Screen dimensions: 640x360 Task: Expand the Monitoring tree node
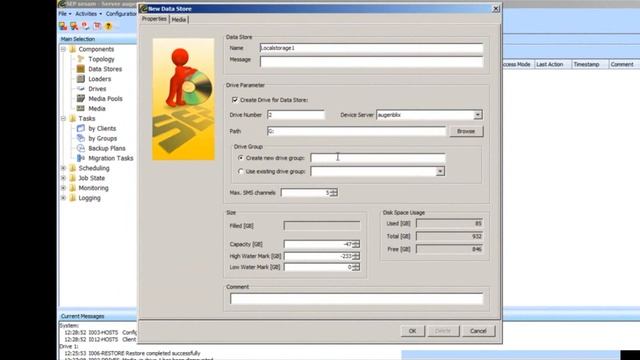pyautogui.click(x=63, y=188)
